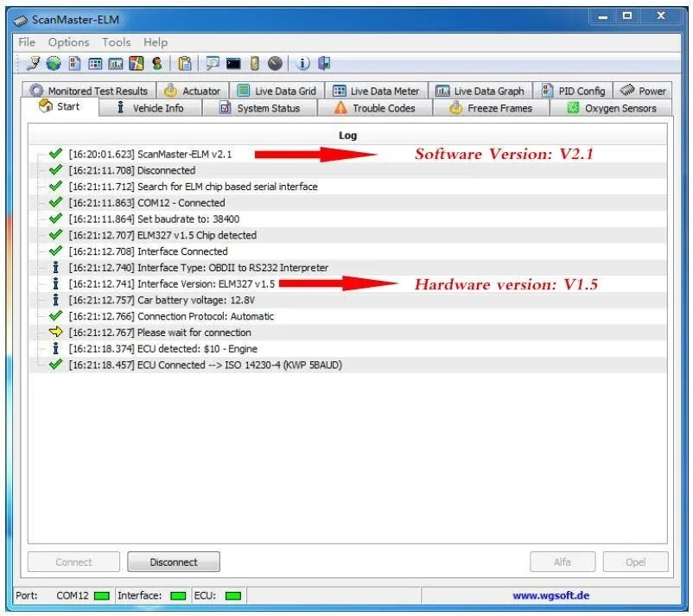Image resolution: width=693 pixels, height=616 pixels.
Task: Click the yellow arrow beside Please wait
Action: click(55, 332)
